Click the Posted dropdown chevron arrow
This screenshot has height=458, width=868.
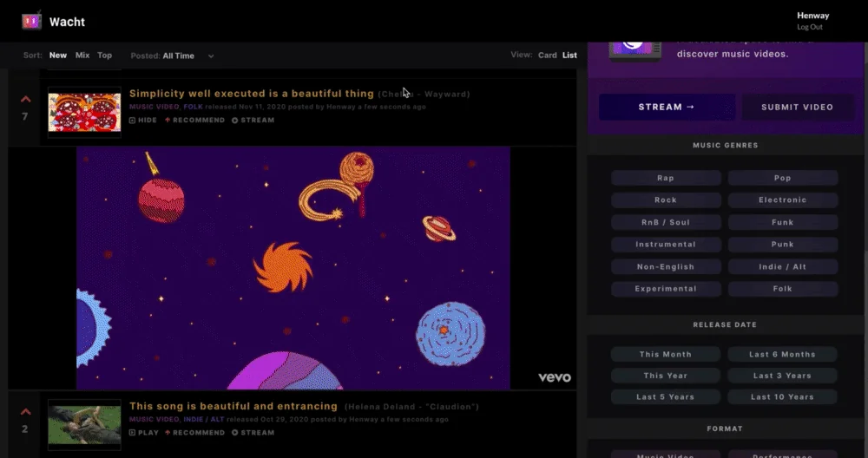pos(211,56)
